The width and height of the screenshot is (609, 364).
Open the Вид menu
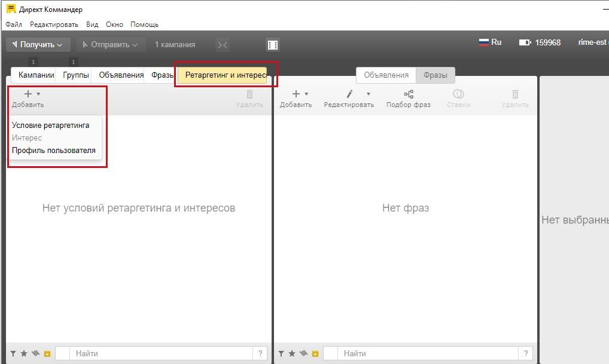[92, 25]
